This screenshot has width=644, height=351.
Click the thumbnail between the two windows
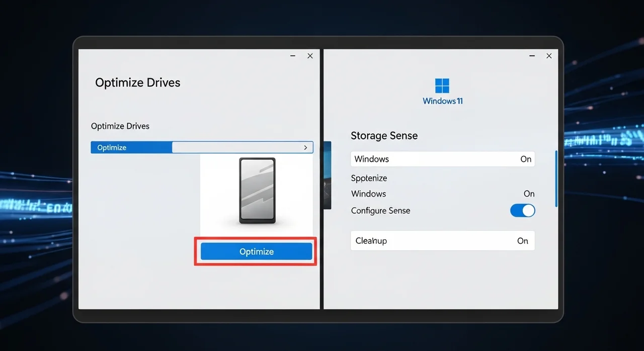328,175
